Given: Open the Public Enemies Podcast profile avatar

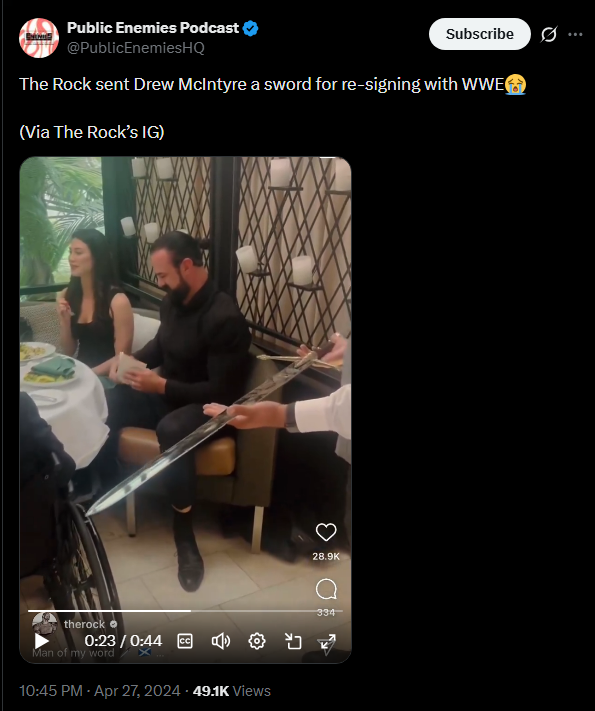Looking at the screenshot, I should [39, 38].
